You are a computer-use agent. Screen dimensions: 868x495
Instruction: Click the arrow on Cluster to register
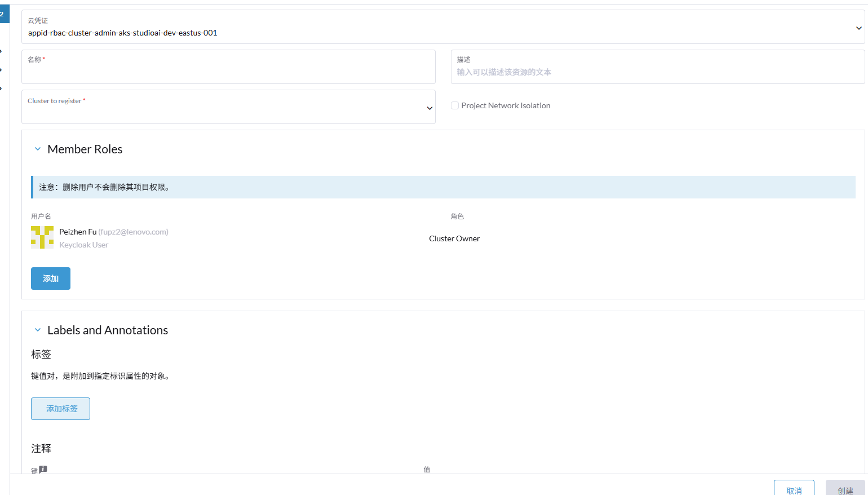click(x=429, y=108)
